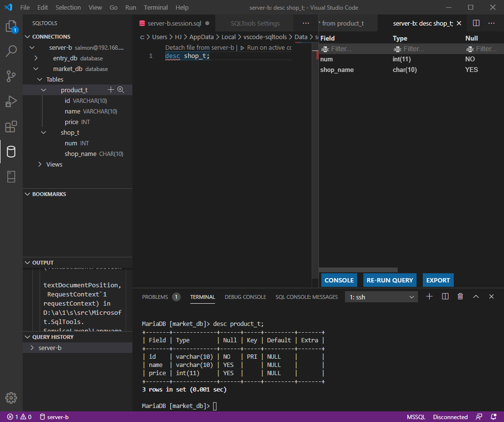Click the CONSOLE button
The image size is (504, 422).
[x=339, y=280]
